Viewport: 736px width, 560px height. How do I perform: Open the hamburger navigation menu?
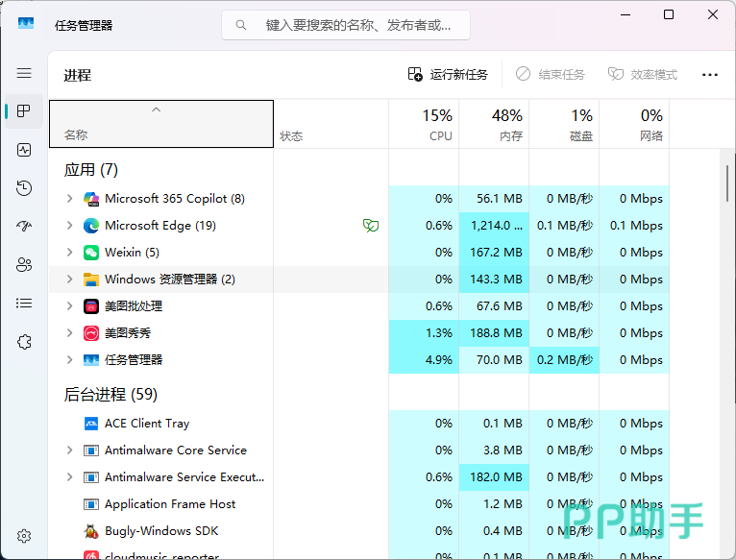[x=24, y=73]
